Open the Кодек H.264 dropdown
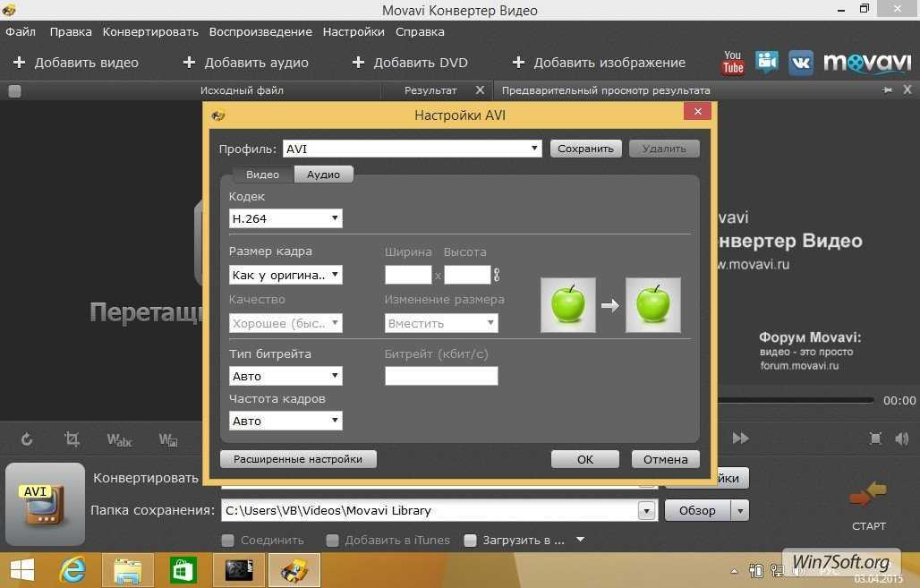Viewport: 920px width, 588px height. pos(285,218)
